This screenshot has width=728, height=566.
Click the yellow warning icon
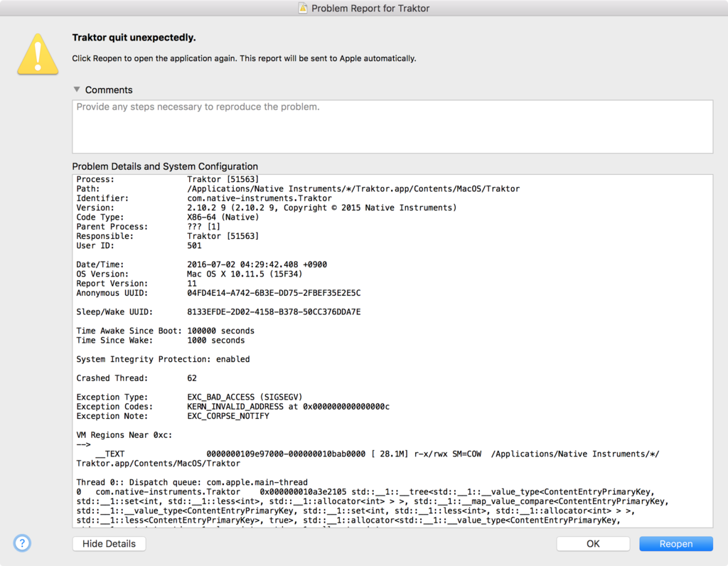(38, 54)
